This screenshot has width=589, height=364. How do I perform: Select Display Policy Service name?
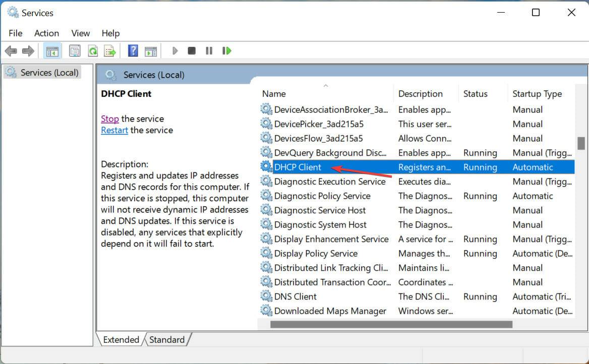point(316,254)
